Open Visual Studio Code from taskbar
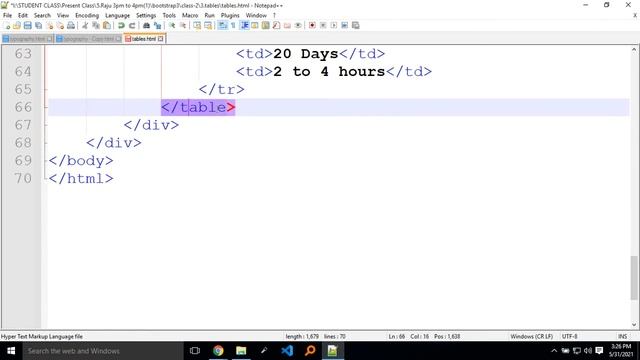This screenshot has height=360, width=640. point(287,351)
